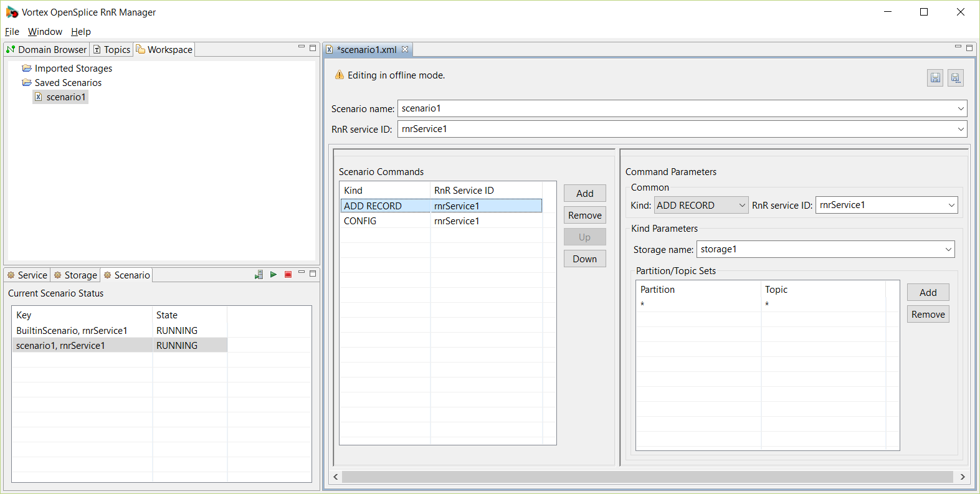Select the BuiltinScenario, rnrService1 status row
This screenshot has width=980, height=494.
tap(120, 330)
